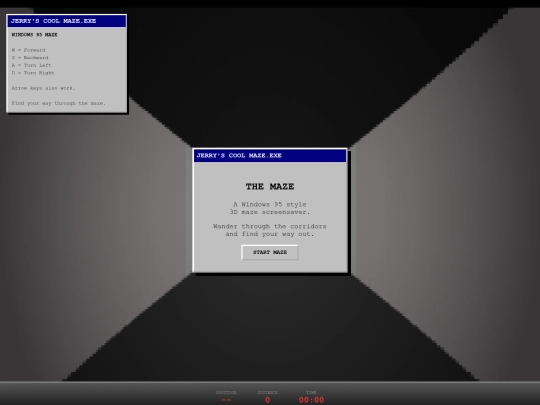Click the 'and find your way out.' line
This screenshot has height=405, width=540.
click(x=270, y=234)
